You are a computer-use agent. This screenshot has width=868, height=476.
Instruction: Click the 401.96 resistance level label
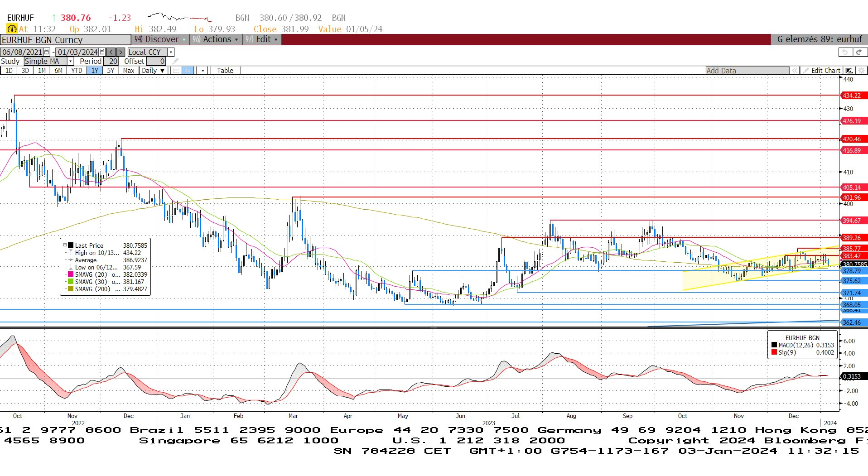[x=854, y=197]
